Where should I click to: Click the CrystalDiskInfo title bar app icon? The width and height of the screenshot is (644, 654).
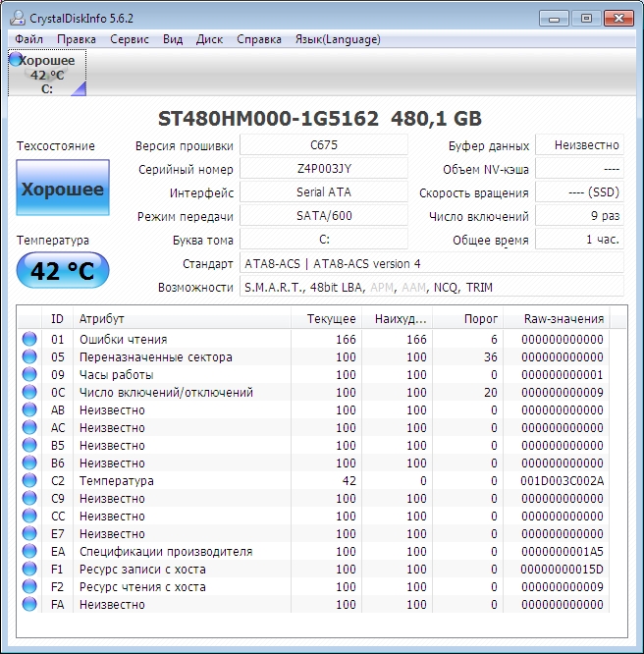18,17
